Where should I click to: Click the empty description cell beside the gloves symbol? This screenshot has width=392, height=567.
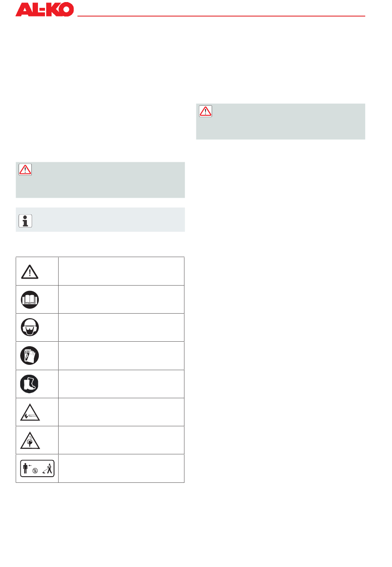pos(121,356)
